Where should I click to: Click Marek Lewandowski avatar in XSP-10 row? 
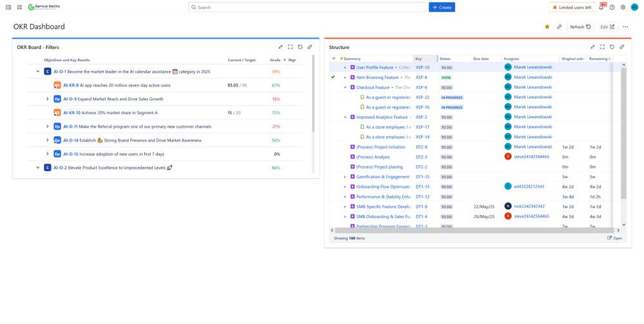click(x=508, y=67)
